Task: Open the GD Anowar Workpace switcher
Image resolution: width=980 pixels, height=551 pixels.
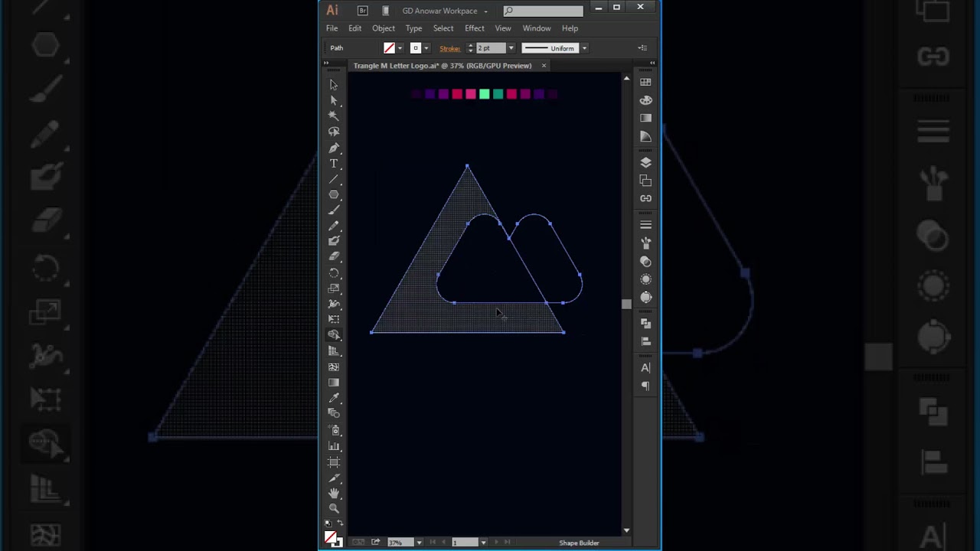Action: (x=445, y=11)
